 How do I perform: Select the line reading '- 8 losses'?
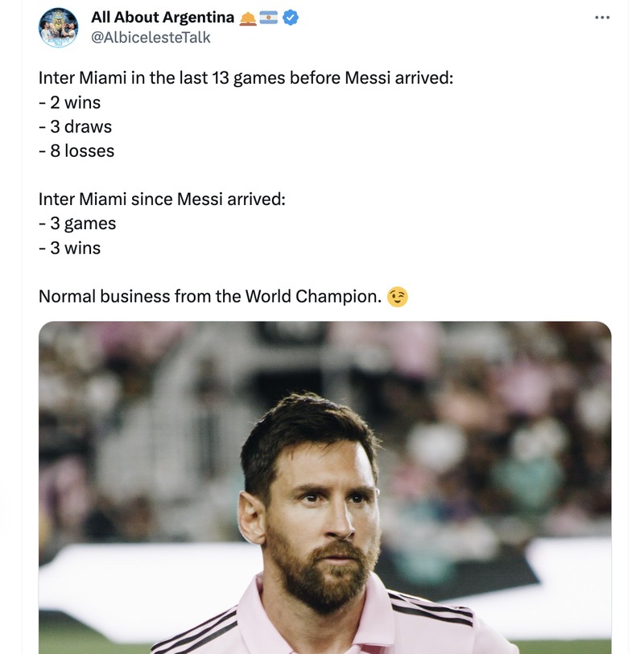tap(76, 150)
